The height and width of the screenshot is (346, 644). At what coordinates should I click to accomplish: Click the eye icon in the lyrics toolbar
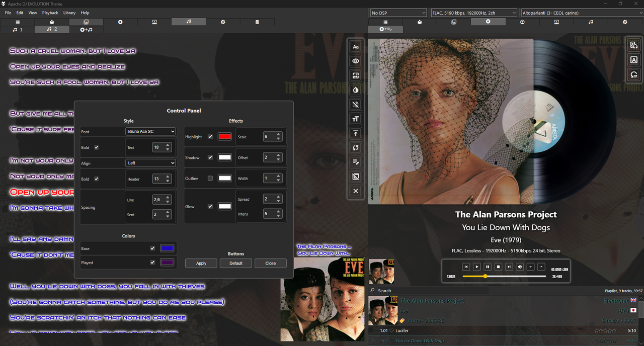(x=356, y=61)
